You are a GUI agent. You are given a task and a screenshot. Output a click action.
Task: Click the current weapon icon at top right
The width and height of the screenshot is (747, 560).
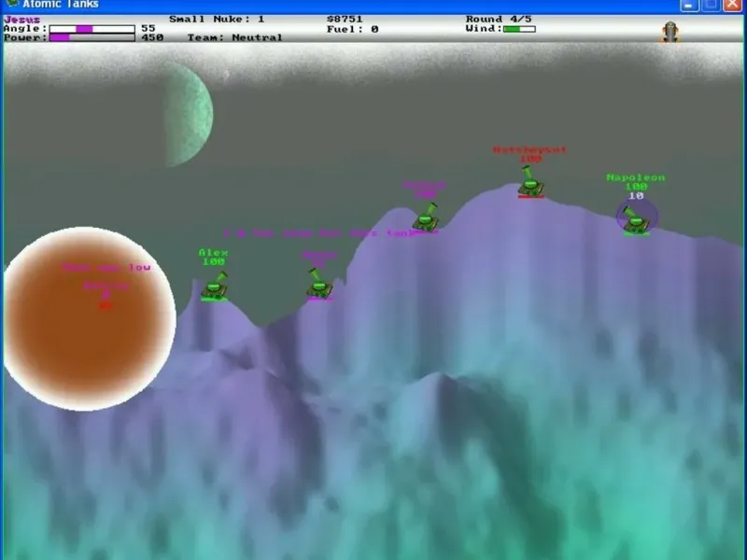[x=669, y=32]
